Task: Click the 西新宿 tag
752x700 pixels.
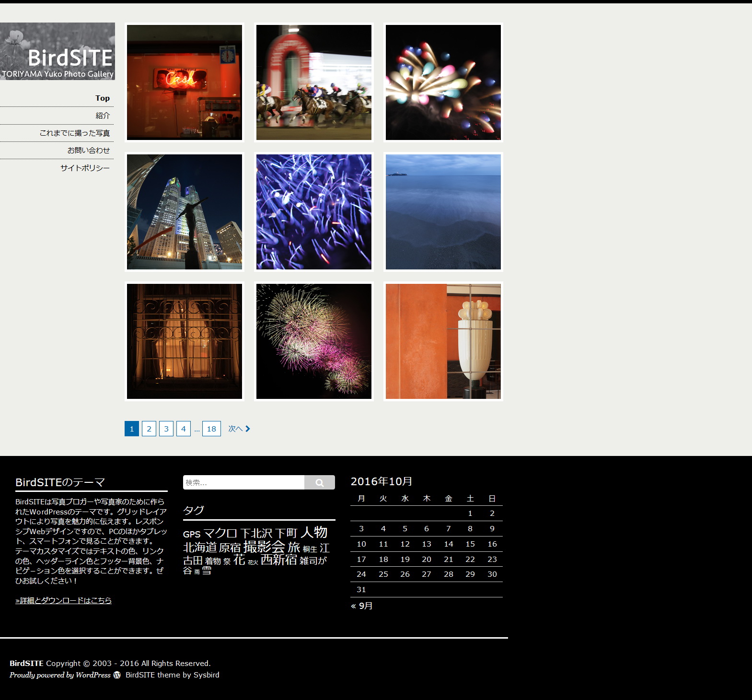Action: pos(279,560)
